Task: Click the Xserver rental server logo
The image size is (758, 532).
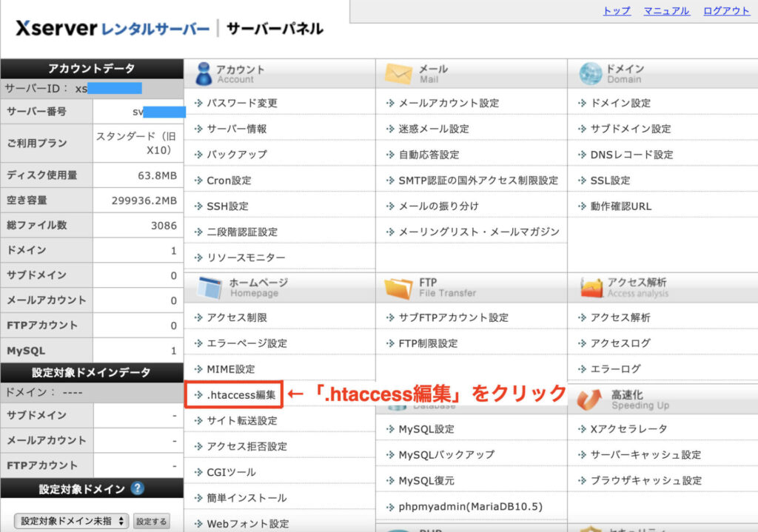Action: click(113, 29)
